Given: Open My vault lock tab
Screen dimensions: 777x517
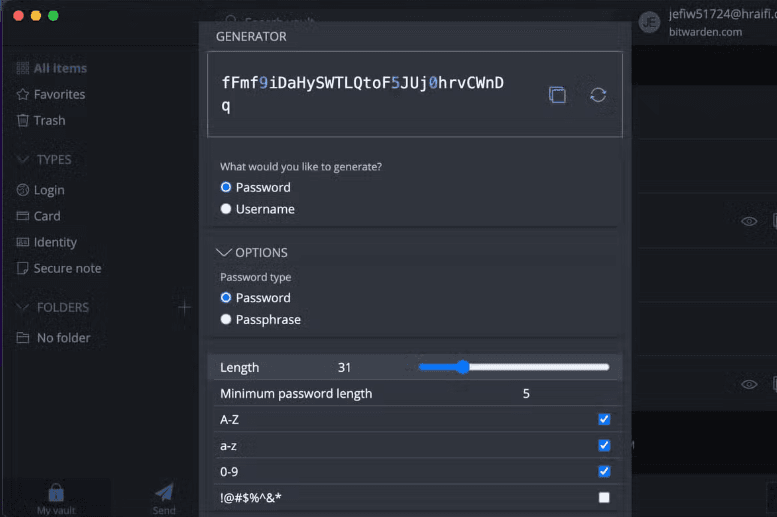Looking at the screenshot, I should 56,500.
